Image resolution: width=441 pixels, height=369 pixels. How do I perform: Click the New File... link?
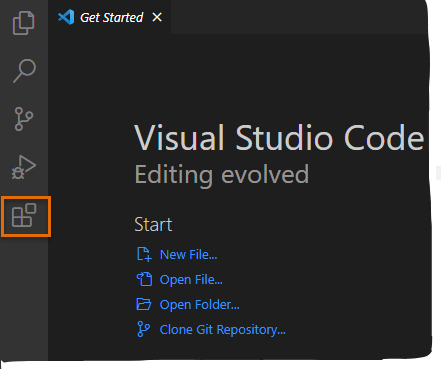point(189,255)
